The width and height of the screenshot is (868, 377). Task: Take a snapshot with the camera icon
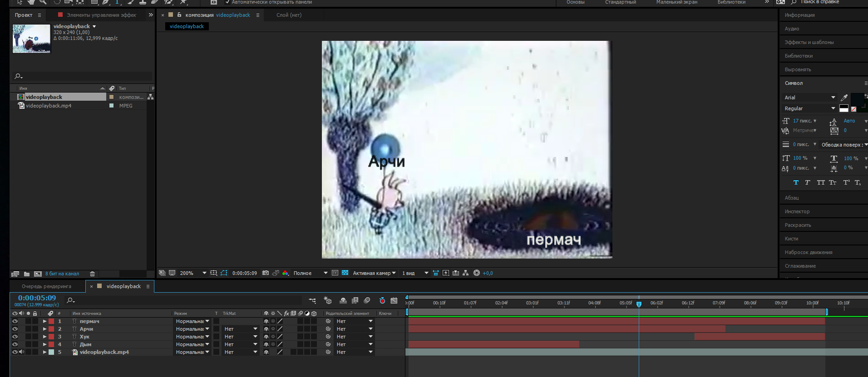[266, 273]
